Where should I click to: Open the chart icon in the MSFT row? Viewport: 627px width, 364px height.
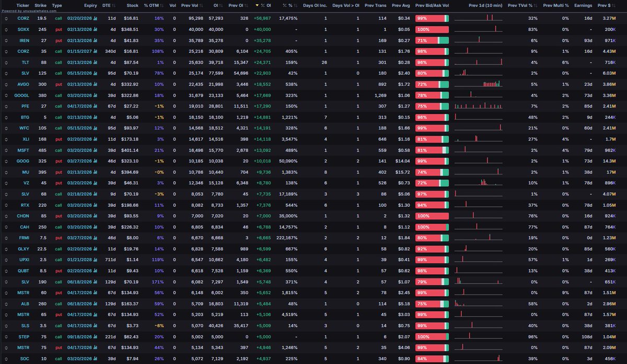tap(96, 150)
